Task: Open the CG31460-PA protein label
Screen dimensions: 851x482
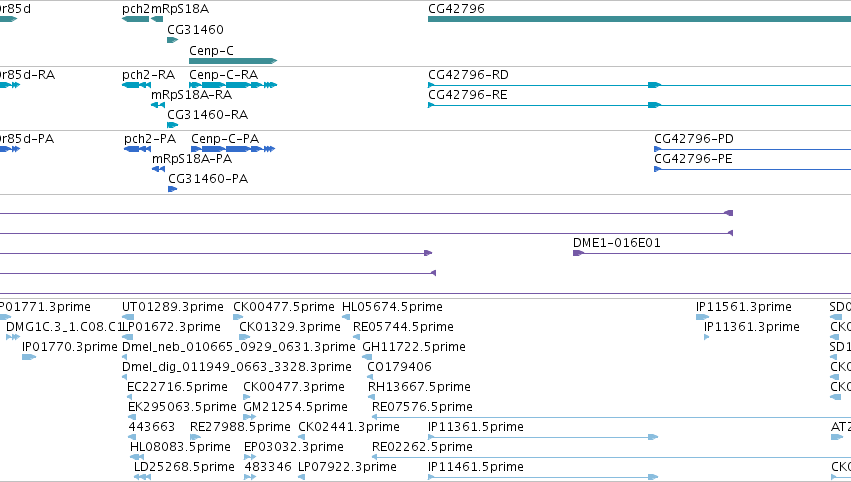Action: [x=208, y=179]
